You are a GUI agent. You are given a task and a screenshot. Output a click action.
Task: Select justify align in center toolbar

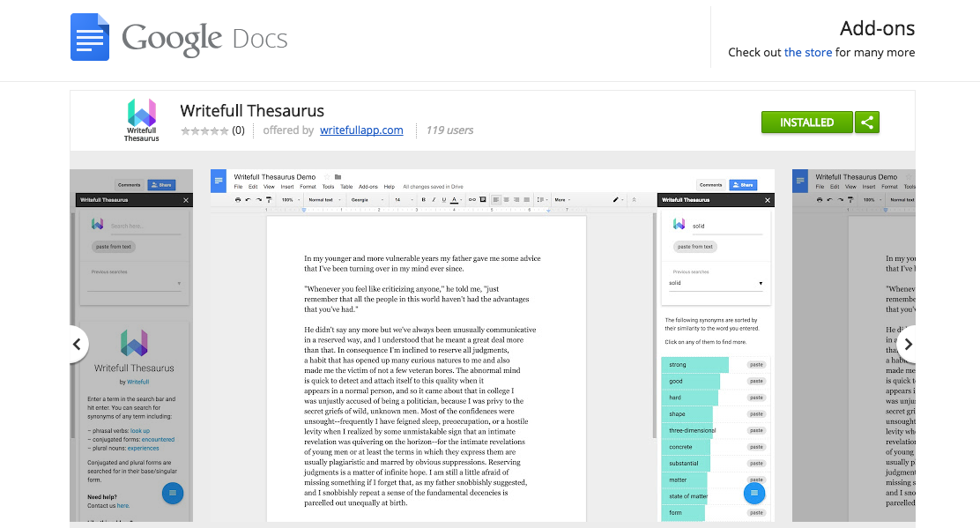(526, 200)
